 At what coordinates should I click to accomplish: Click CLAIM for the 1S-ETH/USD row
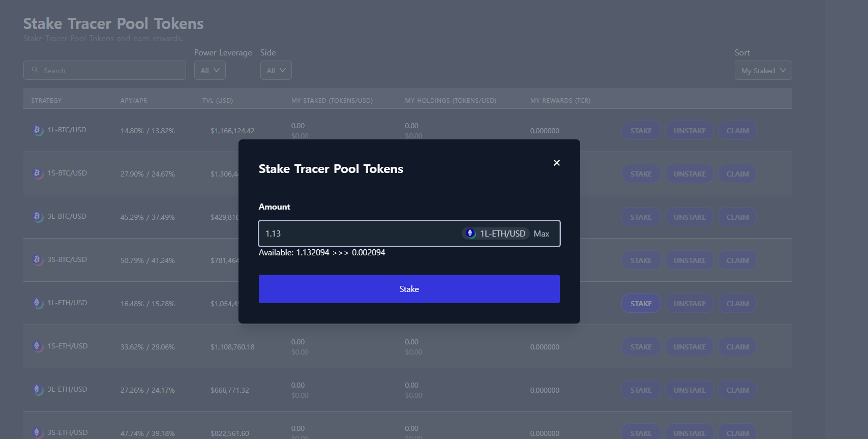click(737, 347)
